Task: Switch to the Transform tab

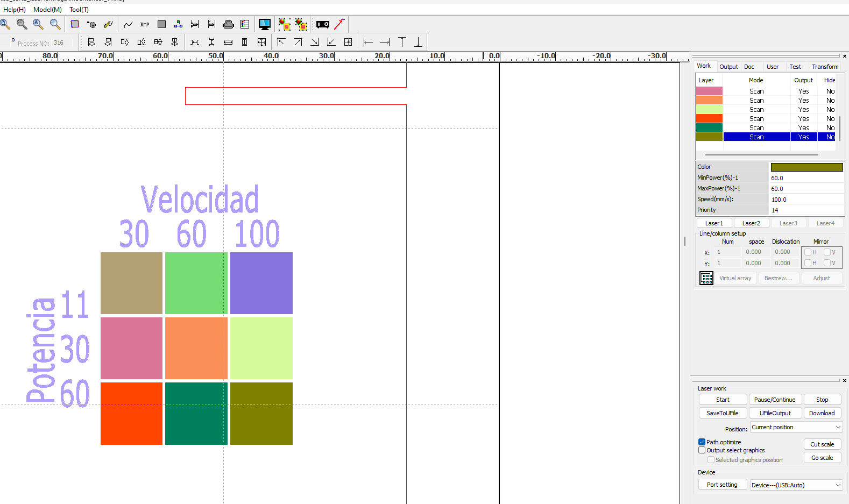Action: 825,67
